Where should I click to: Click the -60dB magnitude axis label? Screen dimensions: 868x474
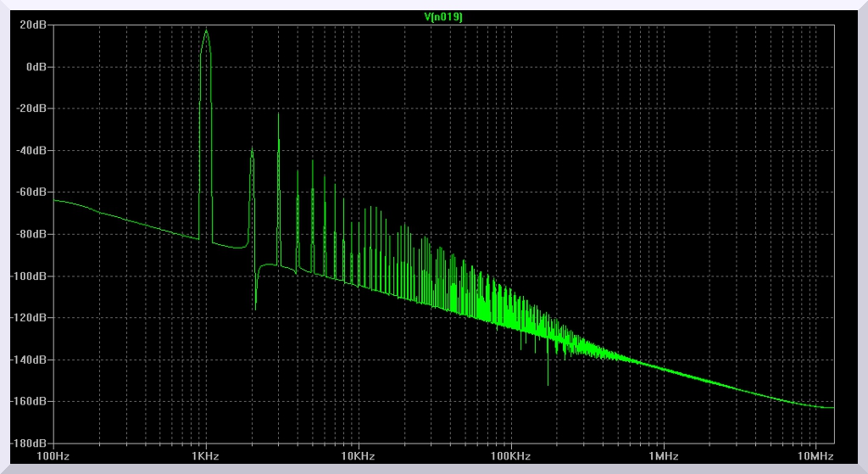pyautogui.click(x=31, y=192)
